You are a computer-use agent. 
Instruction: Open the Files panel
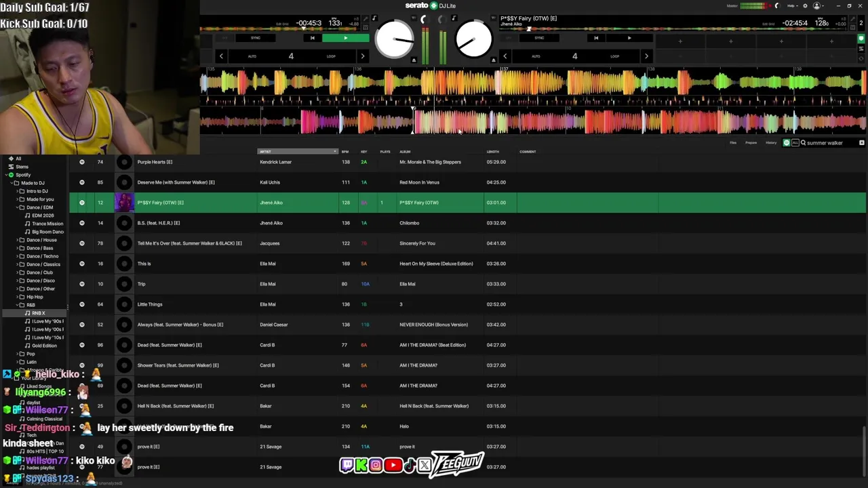pyautogui.click(x=733, y=143)
